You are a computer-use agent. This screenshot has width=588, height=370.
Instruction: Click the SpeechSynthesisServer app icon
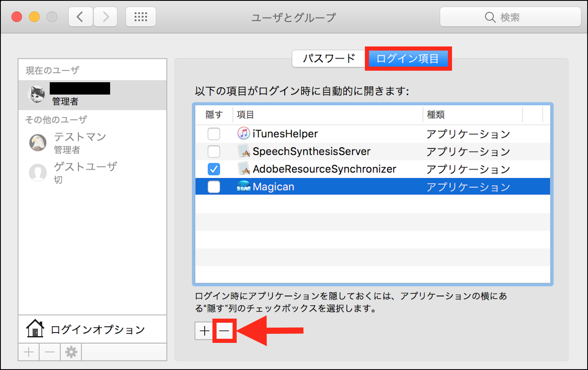244,151
